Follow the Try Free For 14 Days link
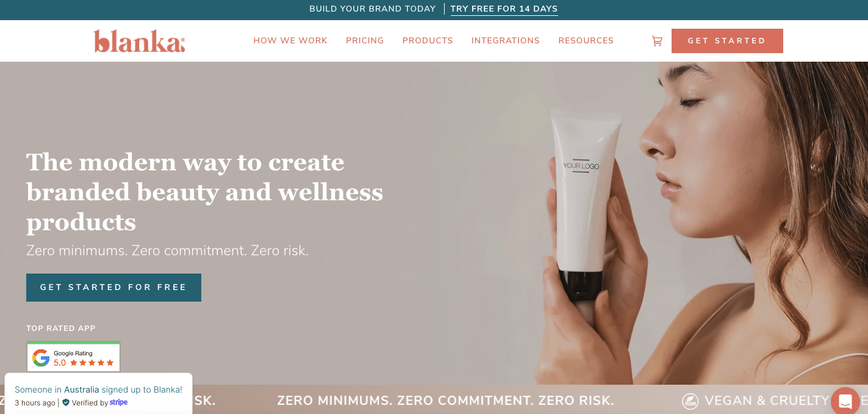The width and height of the screenshot is (868, 414). (x=504, y=9)
